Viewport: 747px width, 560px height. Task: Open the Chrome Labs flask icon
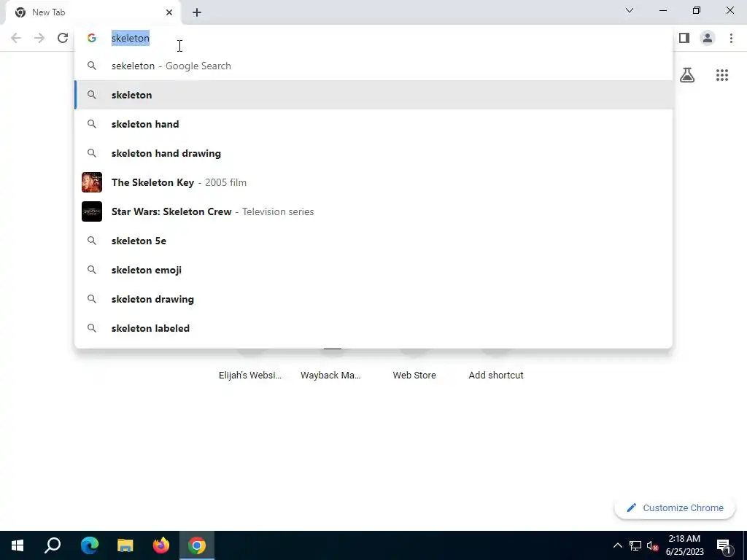[x=687, y=75]
